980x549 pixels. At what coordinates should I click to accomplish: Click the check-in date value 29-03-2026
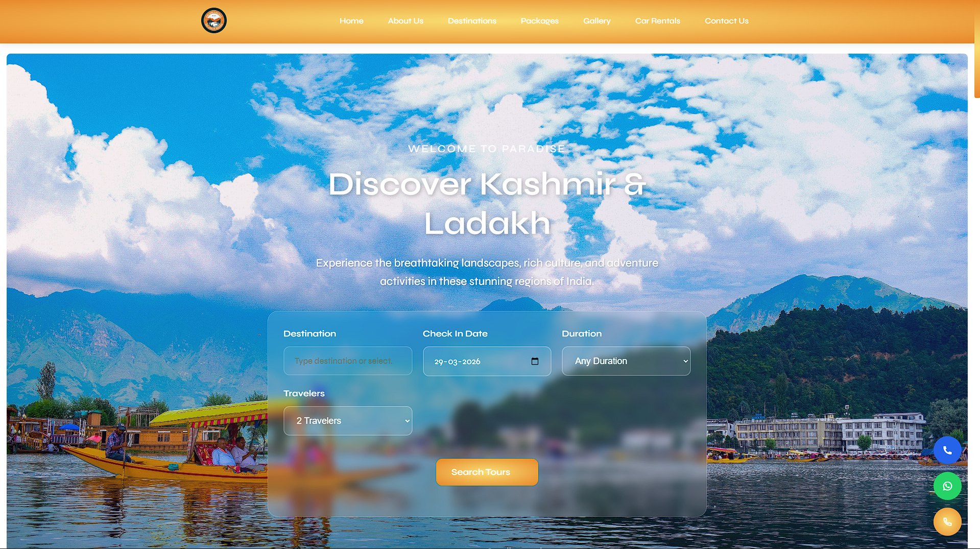[x=457, y=362]
